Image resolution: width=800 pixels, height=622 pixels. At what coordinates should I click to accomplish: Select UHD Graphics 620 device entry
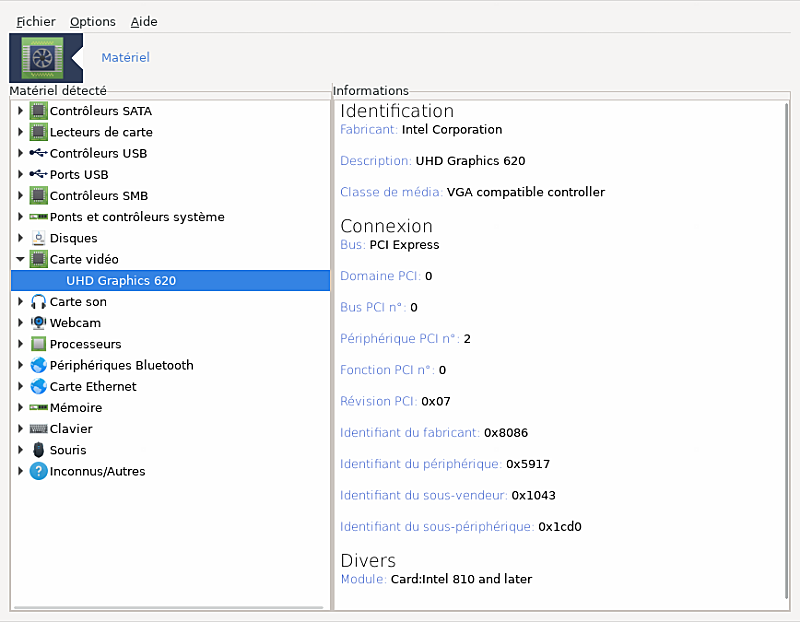[x=121, y=281]
